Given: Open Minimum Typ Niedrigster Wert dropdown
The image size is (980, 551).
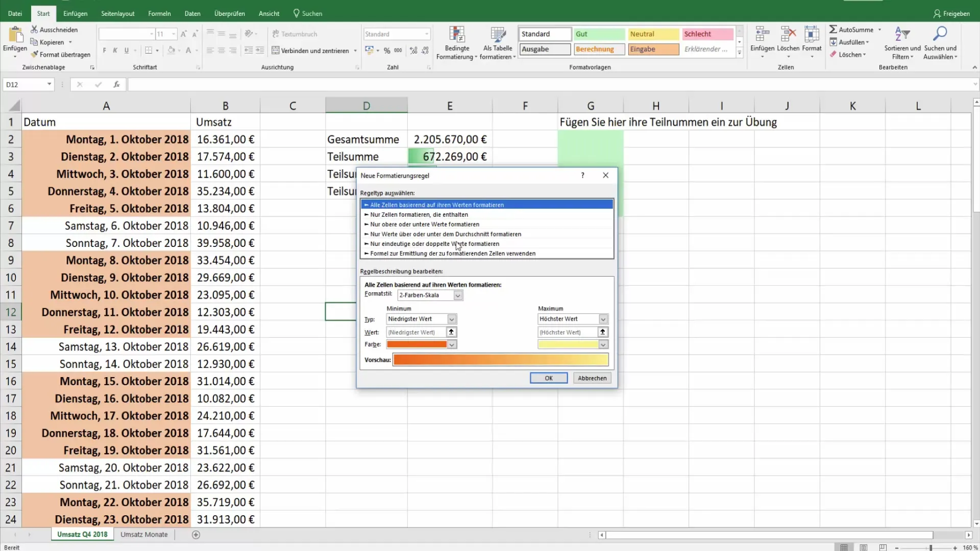Looking at the screenshot, I should (x=452, y=319).
